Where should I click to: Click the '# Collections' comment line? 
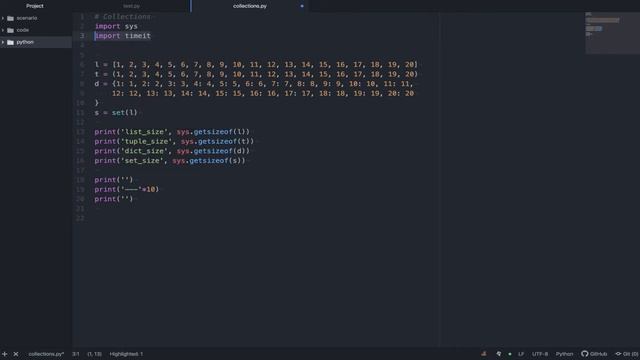point(122,17)
